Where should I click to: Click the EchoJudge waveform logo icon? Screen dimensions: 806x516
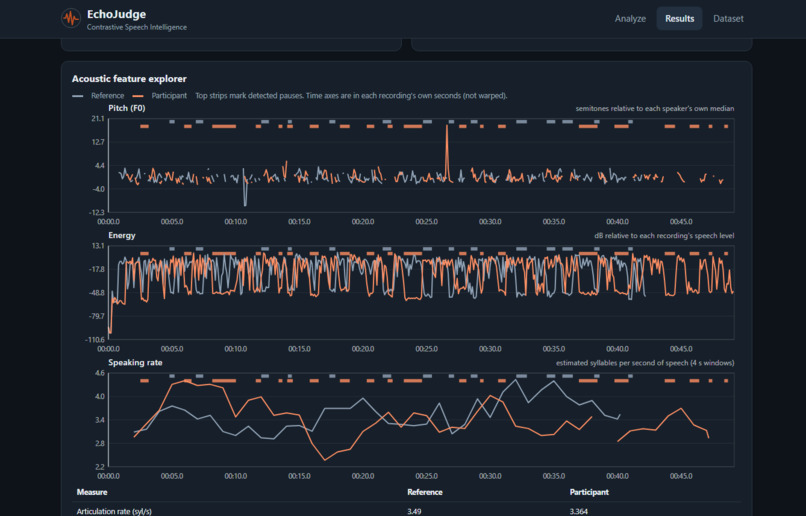point(71,19)
